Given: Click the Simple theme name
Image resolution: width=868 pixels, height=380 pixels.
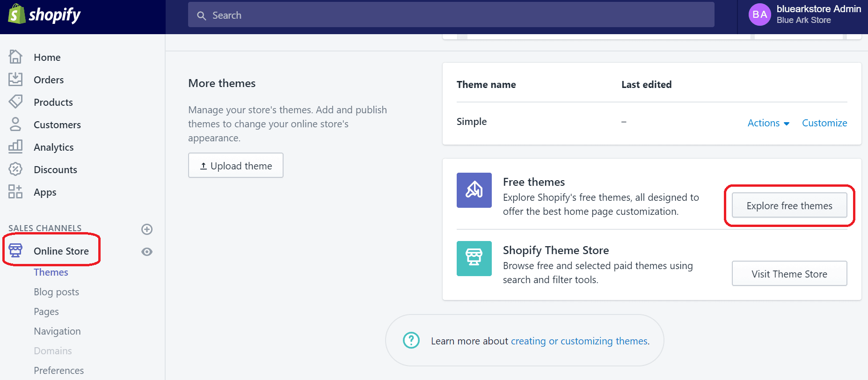Looking at the screenshot, I should tap(472, 122).
